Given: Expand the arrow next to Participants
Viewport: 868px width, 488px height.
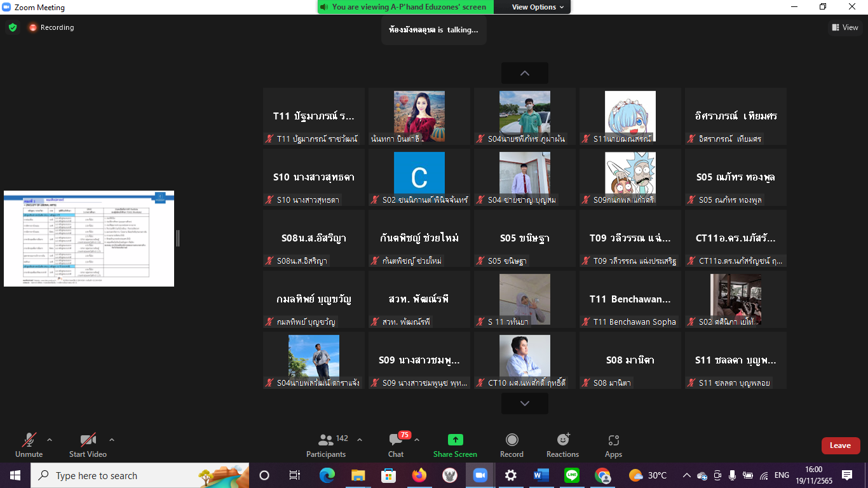Looking at the screenshot, I should (360, 440).
